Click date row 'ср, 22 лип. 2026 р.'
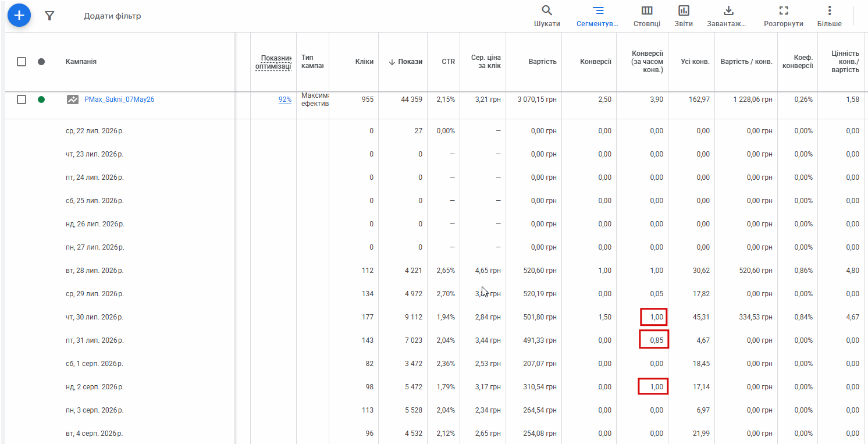868x444 pixels. 95,131
